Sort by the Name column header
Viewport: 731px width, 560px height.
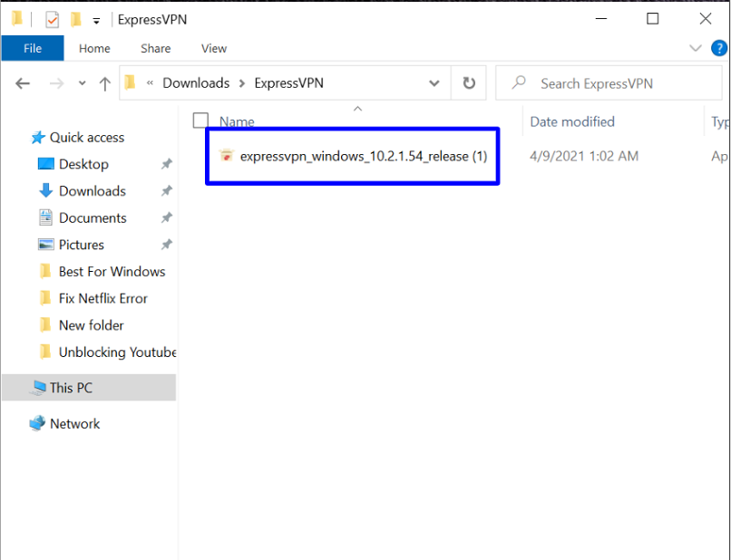pos(237,121)
